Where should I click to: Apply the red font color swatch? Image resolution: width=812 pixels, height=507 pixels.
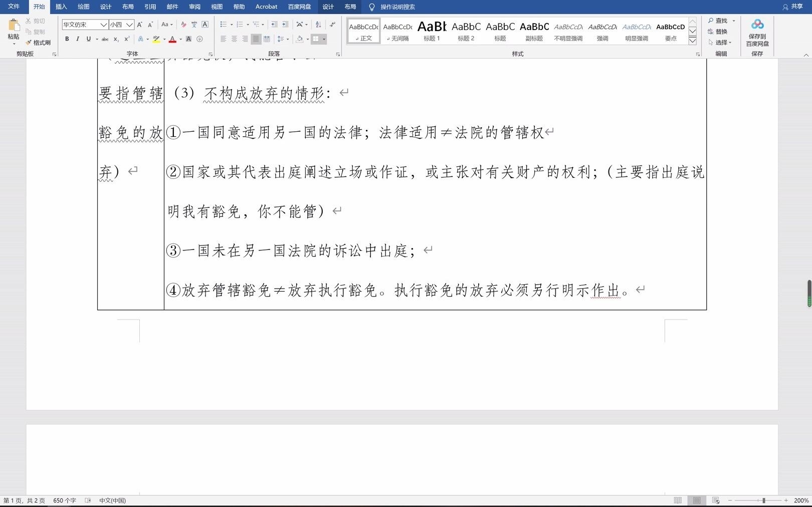172,39
